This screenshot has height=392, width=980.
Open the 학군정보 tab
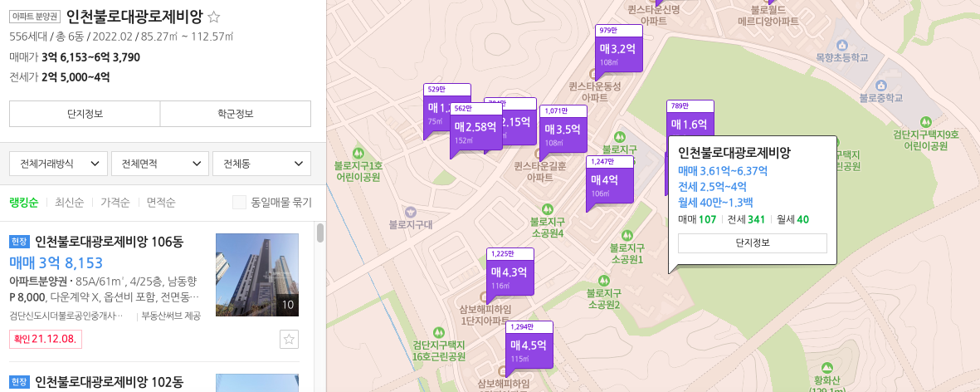[236, 114]
